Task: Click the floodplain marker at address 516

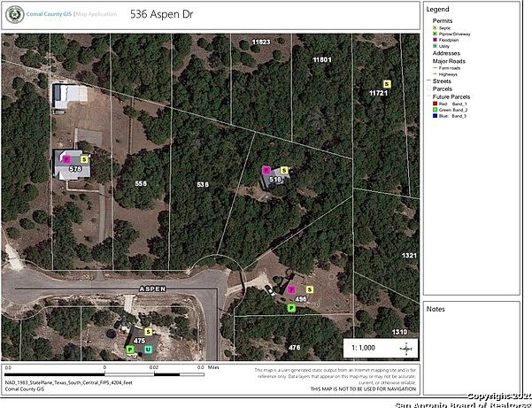Action: (266, 170)
